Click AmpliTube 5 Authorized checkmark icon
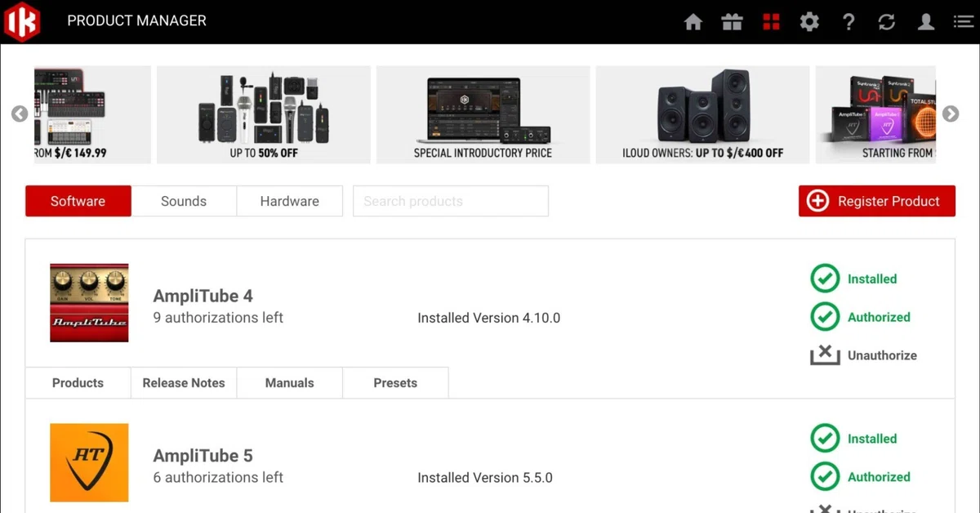Viewport: 980px width, 513px height. (825, 477)
